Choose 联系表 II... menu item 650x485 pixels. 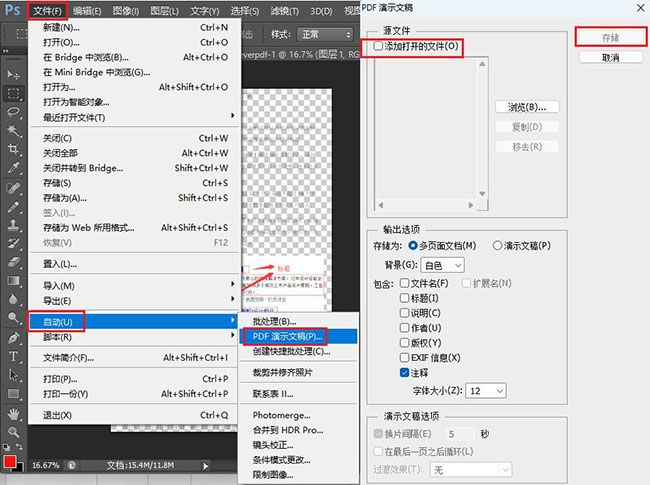(298, 393)
